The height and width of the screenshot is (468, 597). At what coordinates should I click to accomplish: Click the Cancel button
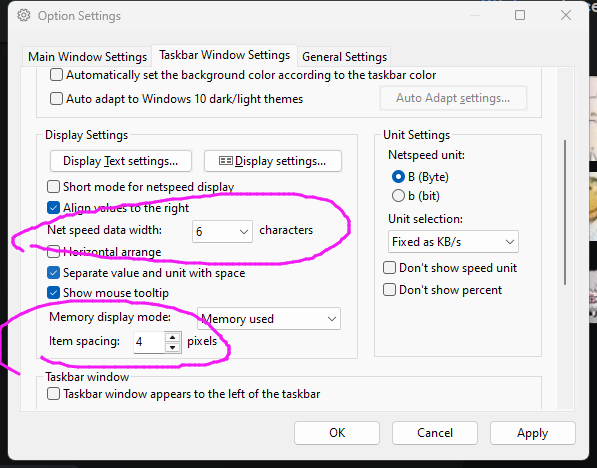pyautogui.click(x=435, y=433)
